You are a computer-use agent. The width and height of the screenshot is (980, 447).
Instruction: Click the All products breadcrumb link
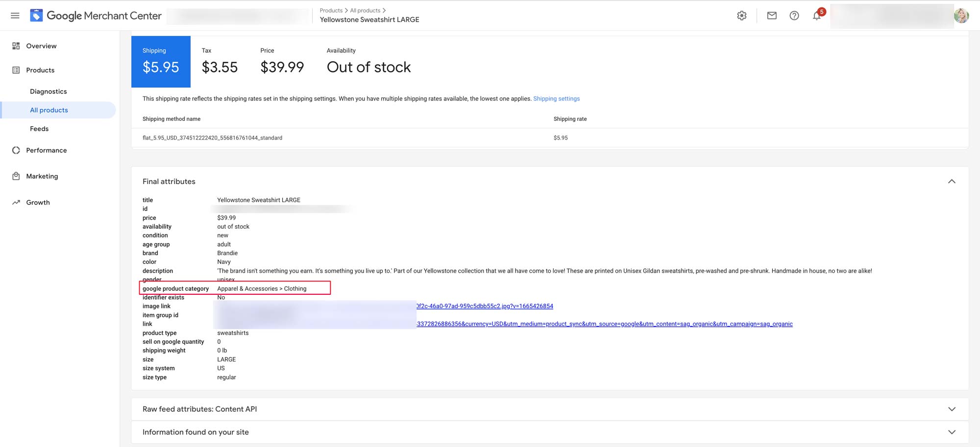pyautogui.click(x=365, y=10)
